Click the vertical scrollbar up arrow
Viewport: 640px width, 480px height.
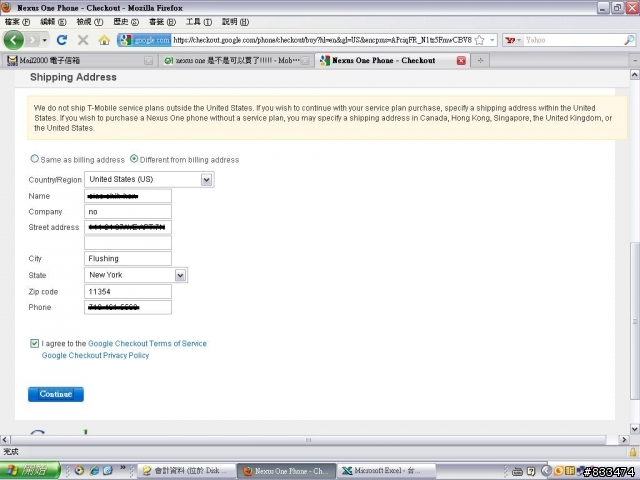(634, 74)
